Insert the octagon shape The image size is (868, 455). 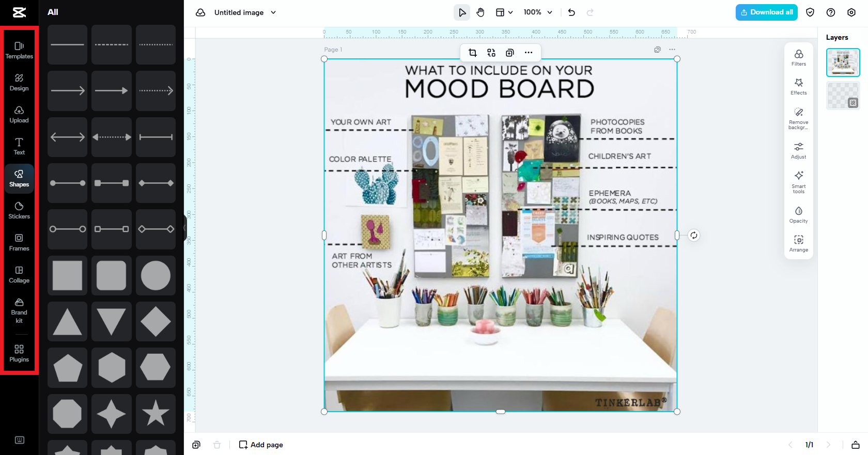[67, 414]
